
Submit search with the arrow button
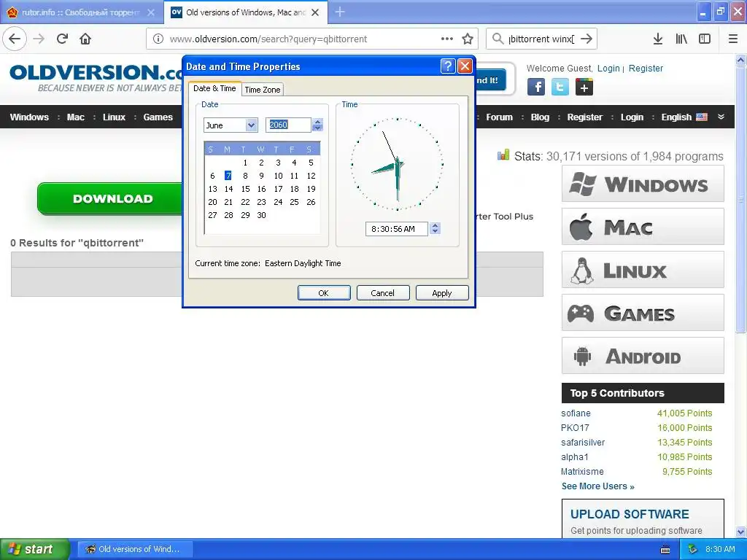(x=587, y=39)
